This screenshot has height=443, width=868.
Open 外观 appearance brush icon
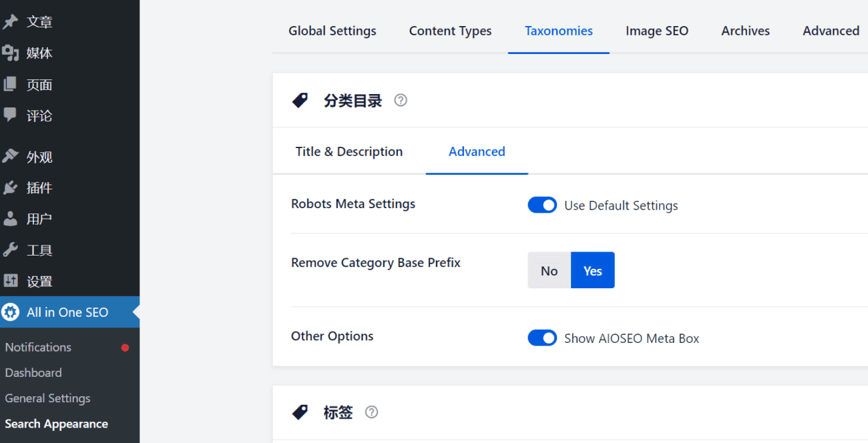click(10, 157)
